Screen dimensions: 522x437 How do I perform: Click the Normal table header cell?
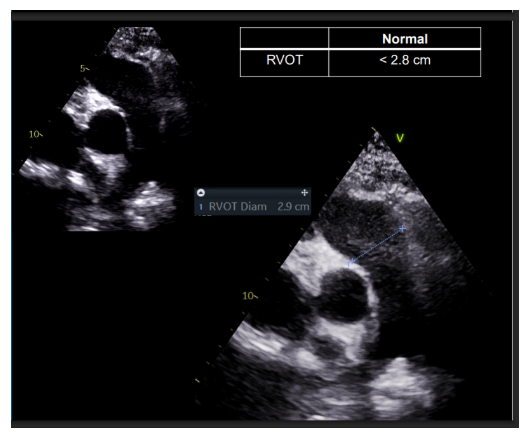click(405, 39)
